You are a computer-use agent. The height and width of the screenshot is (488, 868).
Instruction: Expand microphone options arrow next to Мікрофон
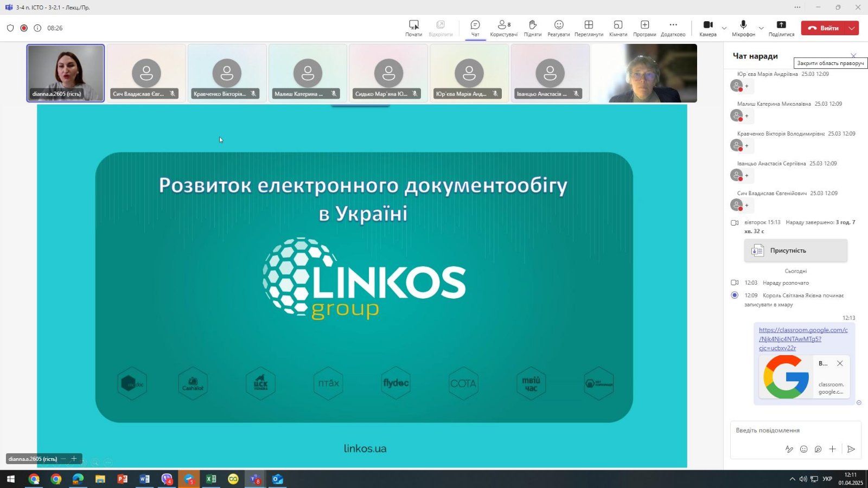coord(761,28)
